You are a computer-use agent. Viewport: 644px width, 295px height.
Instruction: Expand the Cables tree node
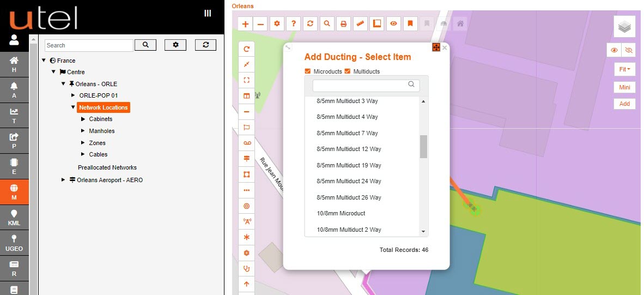click(83, 154)
